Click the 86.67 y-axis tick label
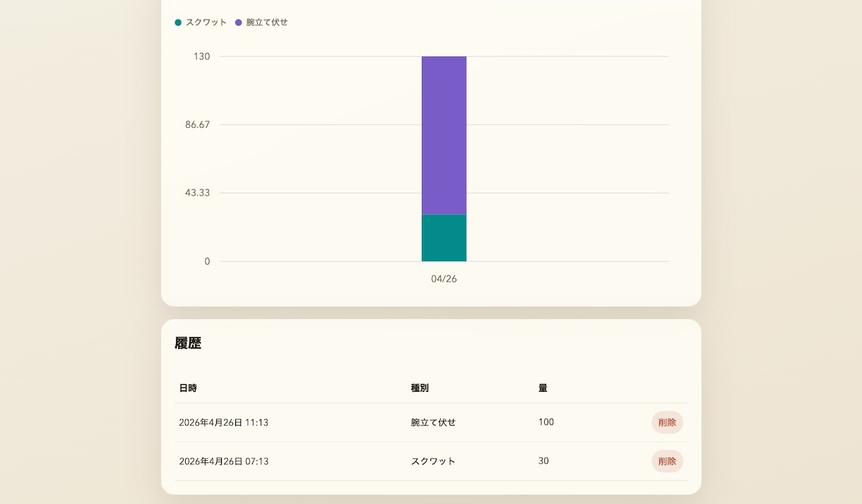The height and width of the screenshot is (504, 862). coord(197,125)
